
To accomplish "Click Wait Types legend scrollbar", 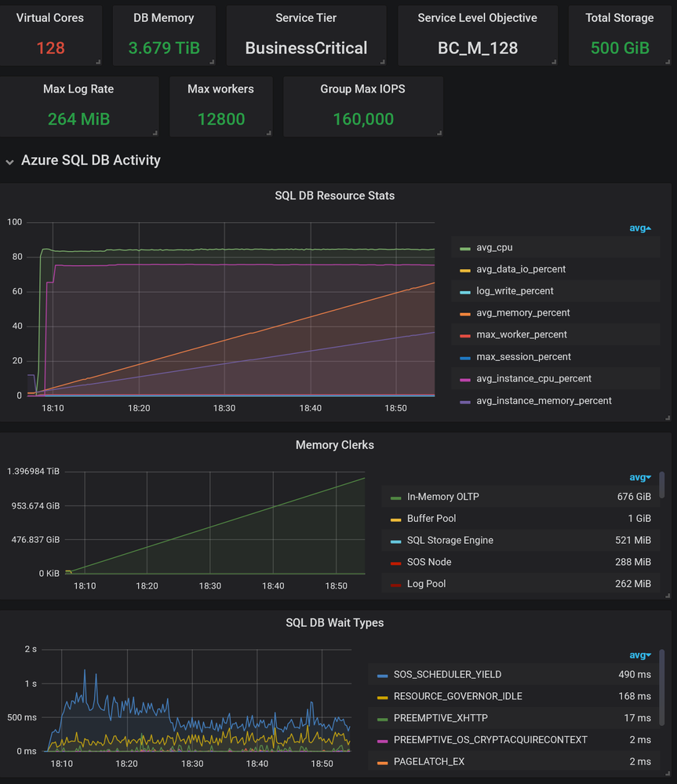I will tap(662, 687).
